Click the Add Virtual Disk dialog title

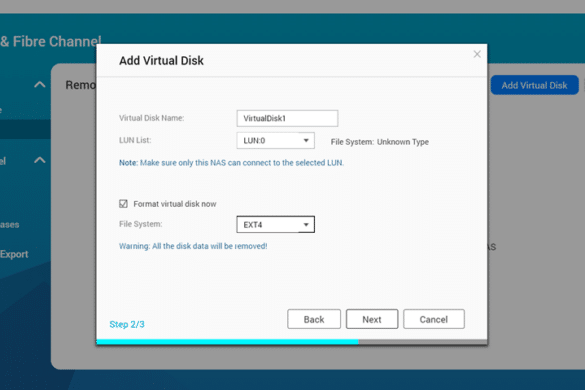coord(161,60)
